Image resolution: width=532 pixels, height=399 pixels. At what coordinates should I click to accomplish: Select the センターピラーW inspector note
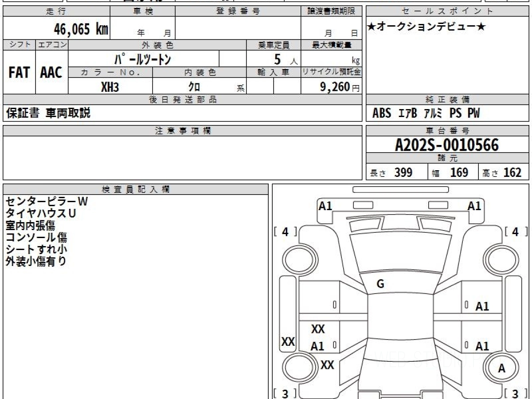point(47,201)
